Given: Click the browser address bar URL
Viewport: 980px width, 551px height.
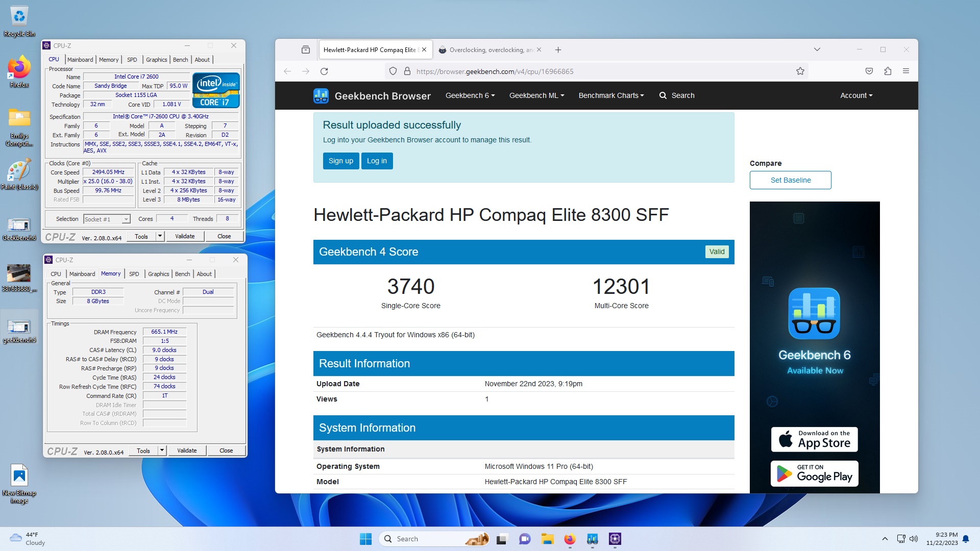Looking at the screenshot, I should [495, 71].
